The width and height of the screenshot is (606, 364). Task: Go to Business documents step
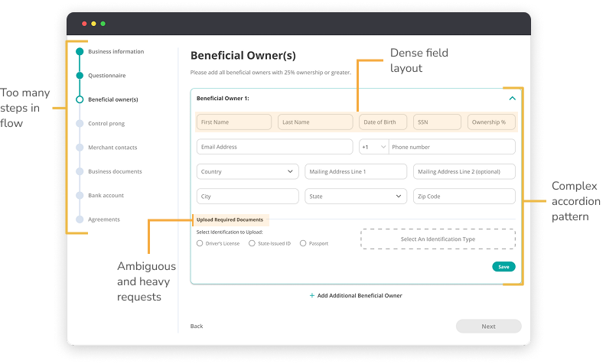pos(115,171)
